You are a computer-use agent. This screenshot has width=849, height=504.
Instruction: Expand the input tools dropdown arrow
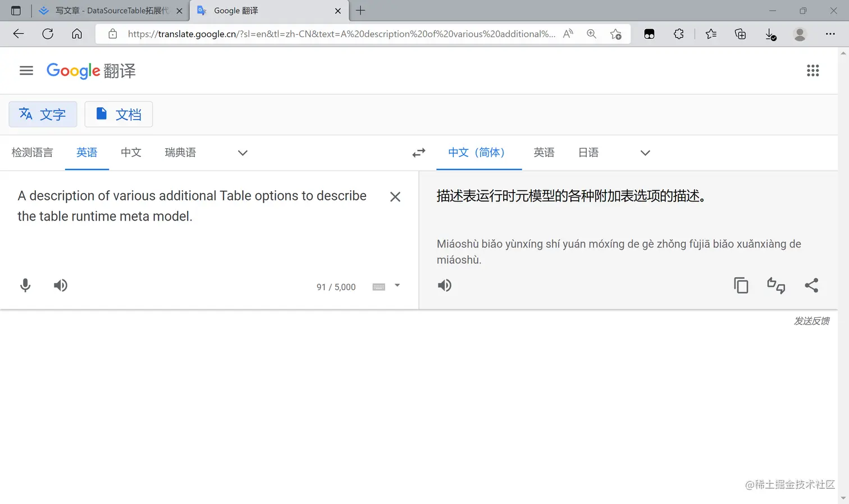(397, 286)
